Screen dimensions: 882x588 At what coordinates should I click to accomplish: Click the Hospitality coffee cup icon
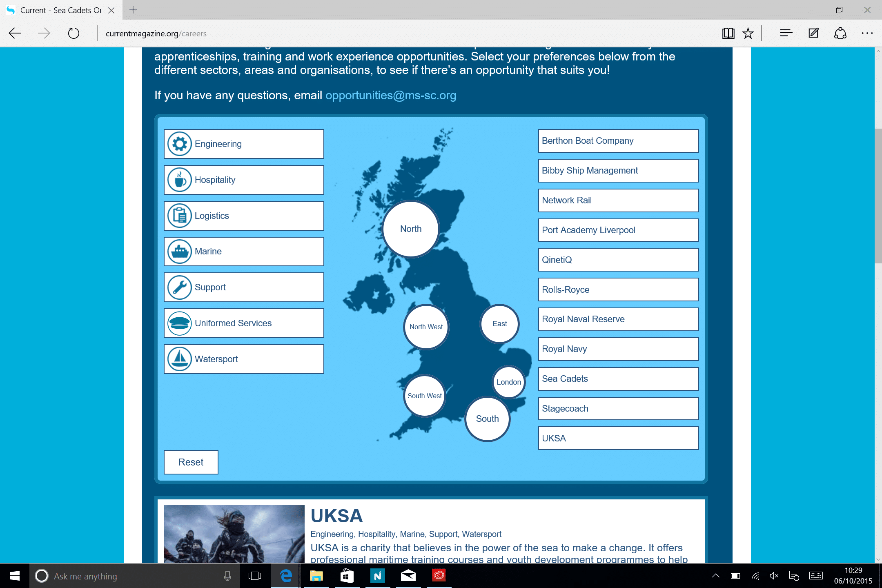(179, 180)
